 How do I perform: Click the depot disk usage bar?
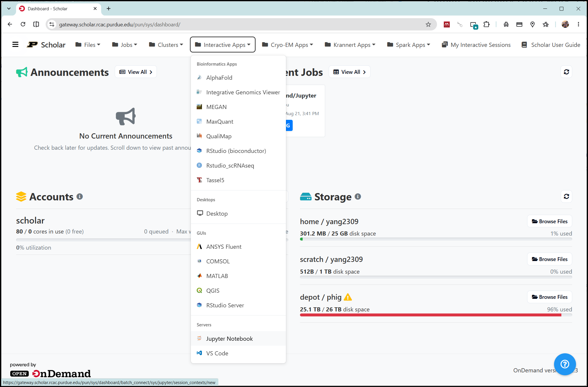[436, 315]
